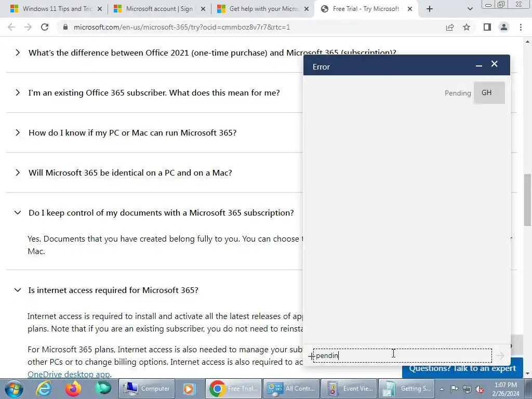Switch to Computer window in taskbar
Viewport: 532px width, 399px height.
tap(147, 389)
